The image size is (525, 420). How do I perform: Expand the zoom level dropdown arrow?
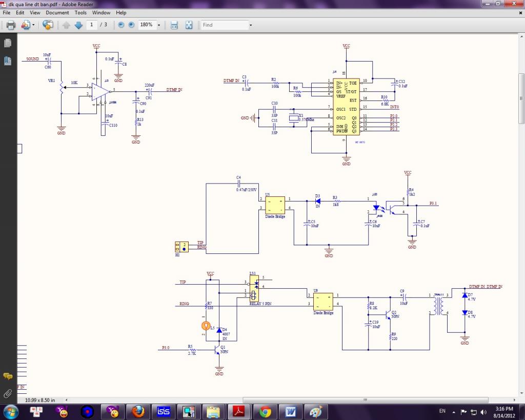[159, 25]
